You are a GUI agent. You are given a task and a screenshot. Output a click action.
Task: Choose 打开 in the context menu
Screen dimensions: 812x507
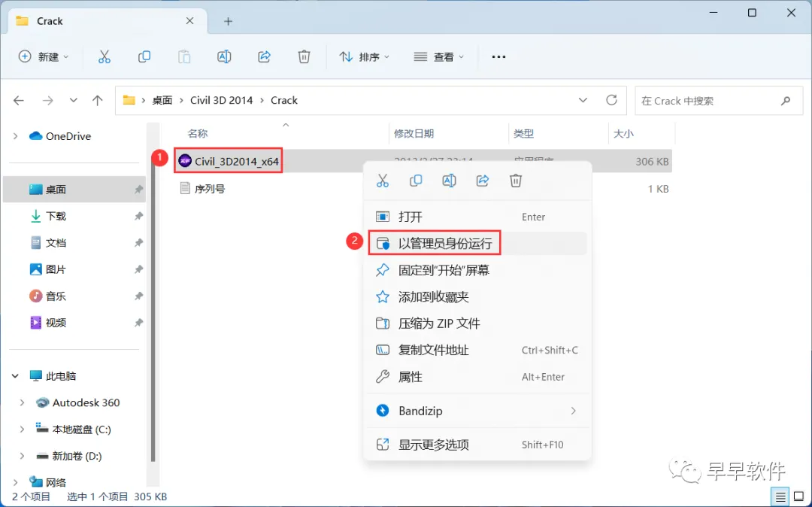tap(477, 217)
